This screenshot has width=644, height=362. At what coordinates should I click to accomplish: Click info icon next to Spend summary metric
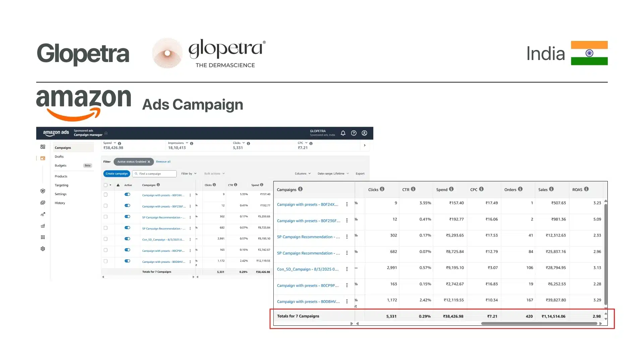119,143
